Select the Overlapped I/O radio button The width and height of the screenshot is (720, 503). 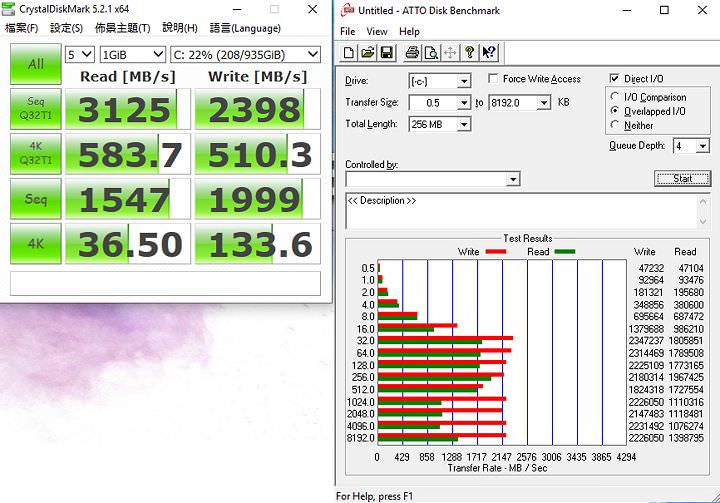[615, 111]
